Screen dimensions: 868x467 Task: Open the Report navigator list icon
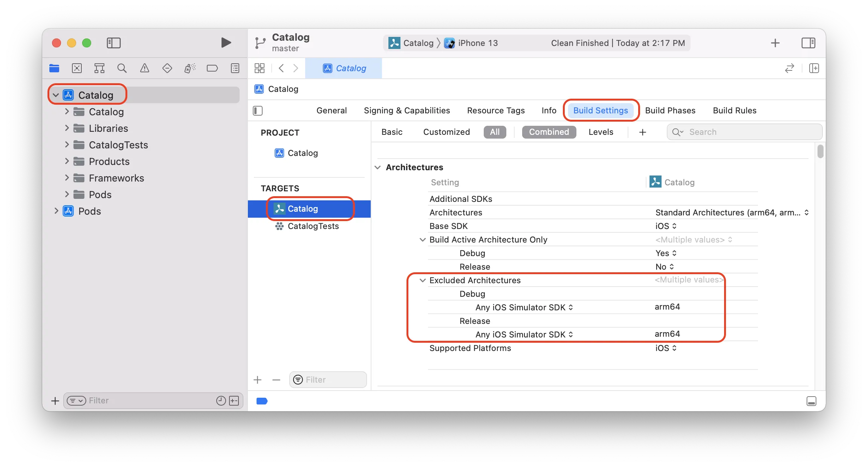(235, 68)
